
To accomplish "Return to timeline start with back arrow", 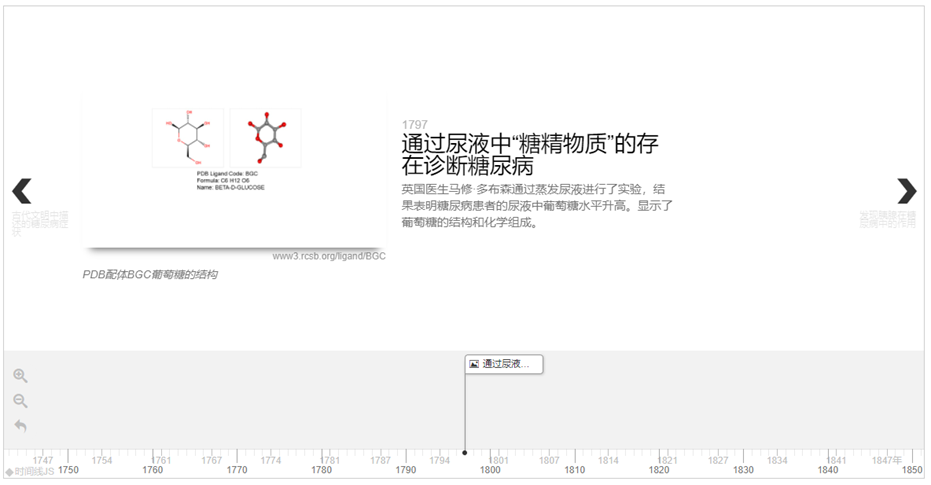I will tap(20, 426).
